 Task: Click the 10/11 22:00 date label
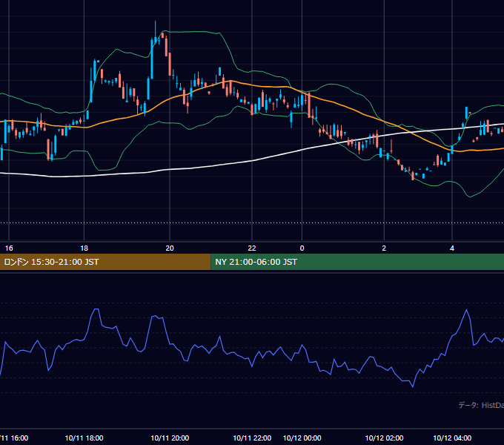tap(252, 438)
